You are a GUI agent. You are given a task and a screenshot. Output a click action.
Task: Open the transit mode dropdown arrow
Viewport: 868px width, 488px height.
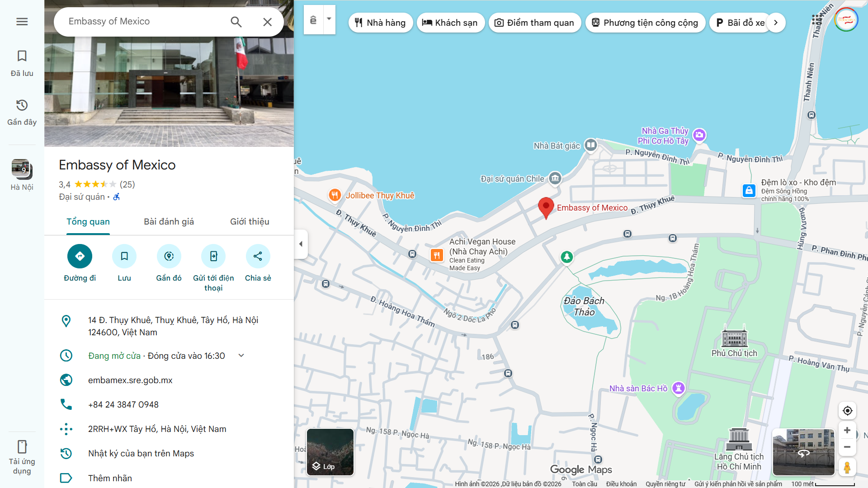click(329, 19)
